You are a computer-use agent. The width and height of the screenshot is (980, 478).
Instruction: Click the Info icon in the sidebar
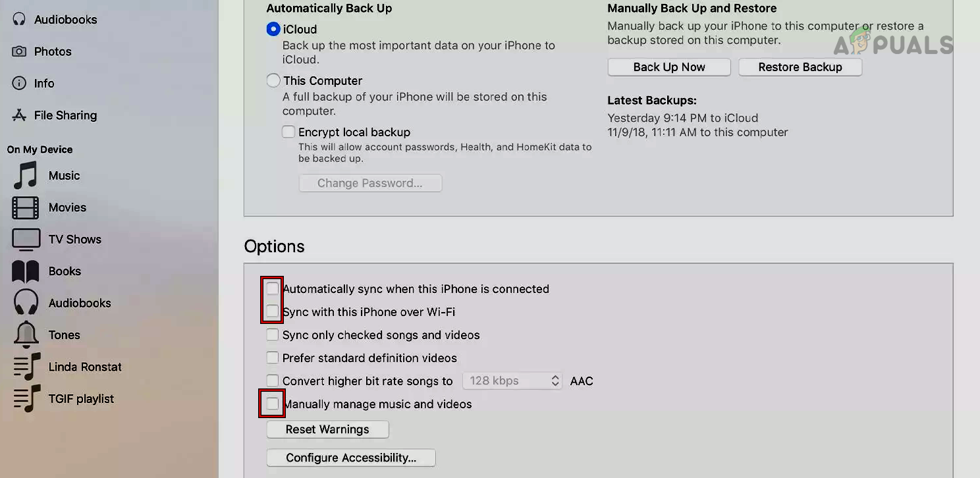(x=19, y=83)
